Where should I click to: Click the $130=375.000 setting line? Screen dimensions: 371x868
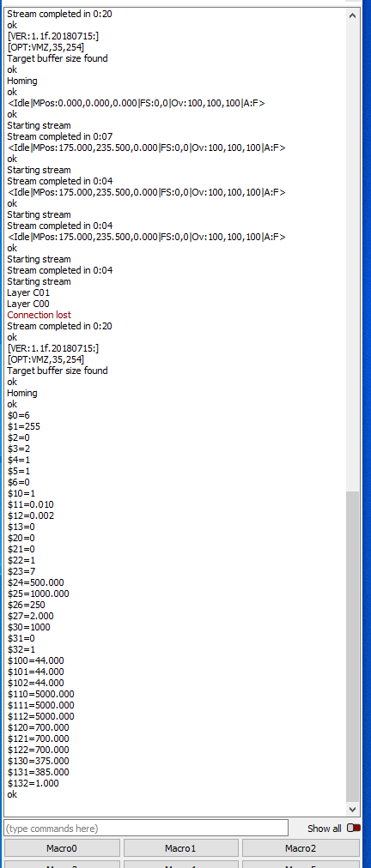point(39,761)
